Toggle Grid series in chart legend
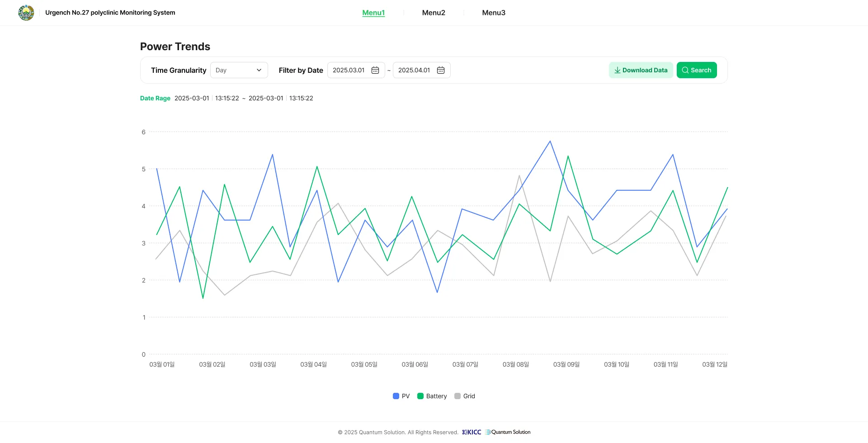Viewport: 868px width, 443px height. [x=465, y=396]
